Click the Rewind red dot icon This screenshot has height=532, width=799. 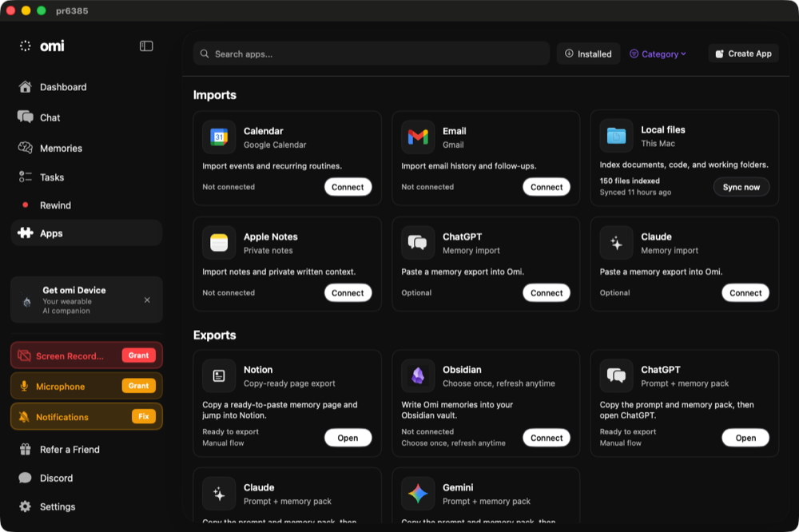(x=25, y=204)
